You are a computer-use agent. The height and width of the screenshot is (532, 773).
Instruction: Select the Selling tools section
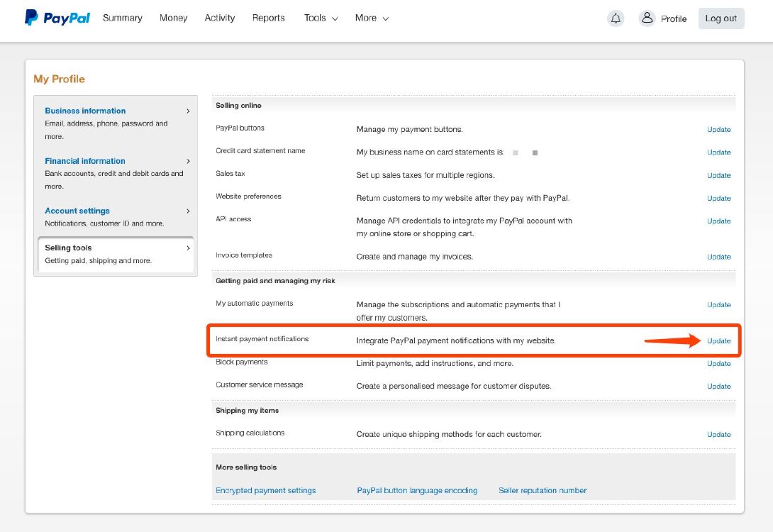pos(116,254)
